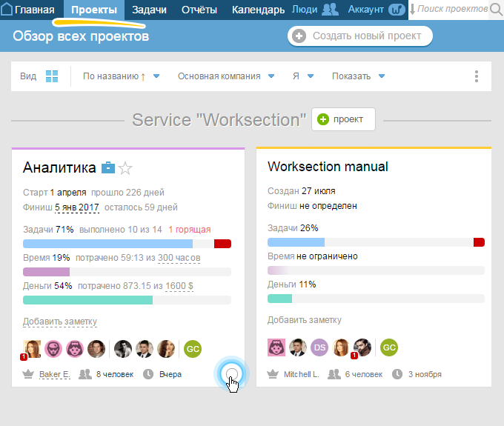The image size is (504, 426).
Task: Click the 1 горящая tasks link
Action: pos(190,230)
